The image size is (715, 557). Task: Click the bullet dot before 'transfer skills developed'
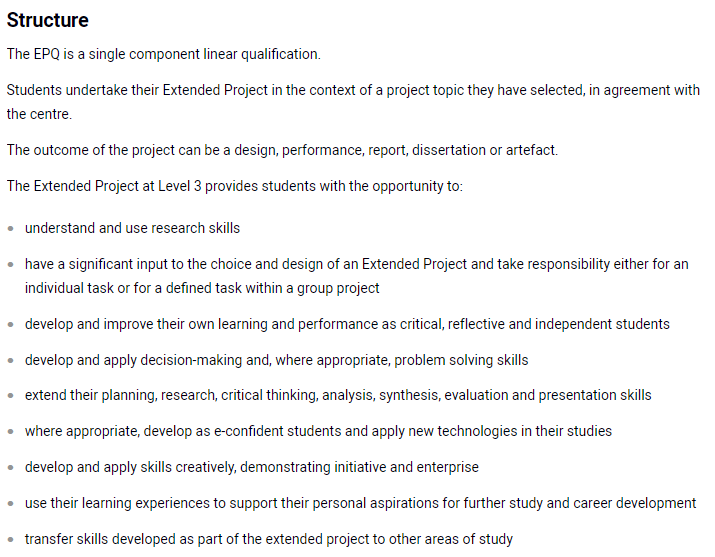click(x=10, y=540)
